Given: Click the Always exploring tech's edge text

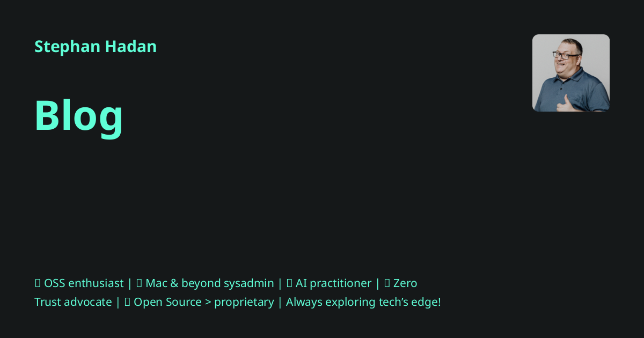Looking at the screenshot, I should pos(363,302).
